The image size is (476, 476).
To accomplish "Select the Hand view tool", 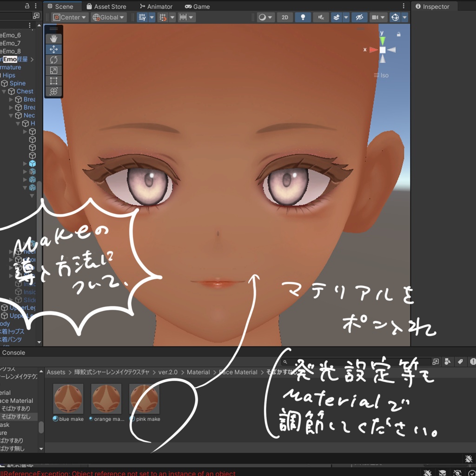I will (x=54, y=39).
